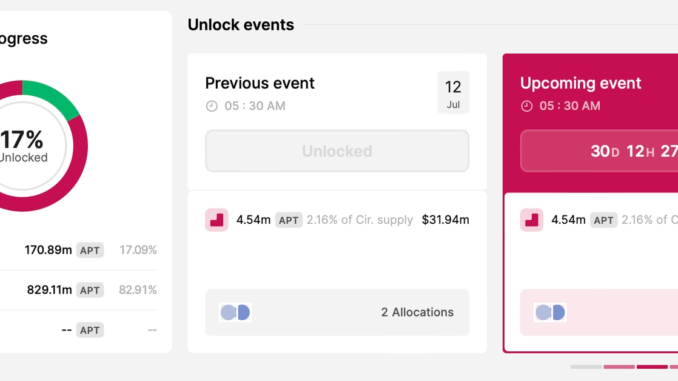Image resolution: width=678 pixels, height=381 pixels.
Task: Select the gray carousel page indicator
Action: pos(586,367)
